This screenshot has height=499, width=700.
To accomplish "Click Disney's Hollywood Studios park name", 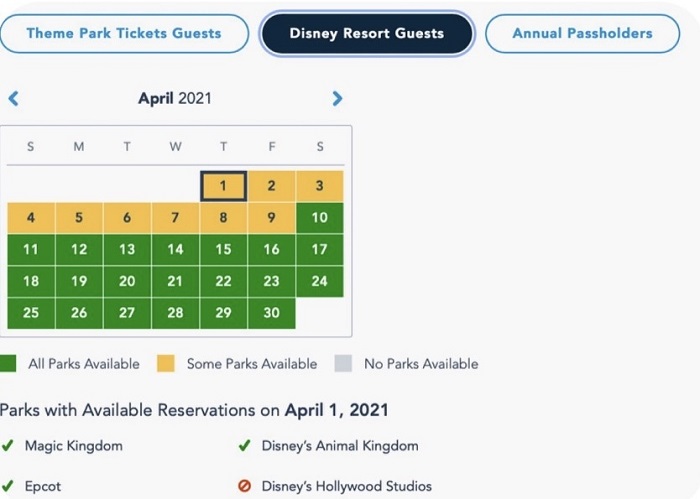I will 346,486.
